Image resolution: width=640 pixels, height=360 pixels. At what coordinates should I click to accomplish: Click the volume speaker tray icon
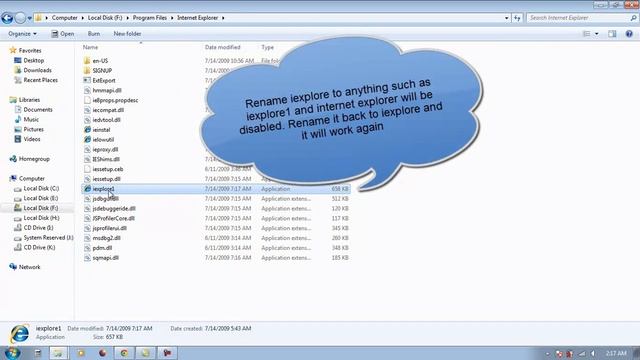[593, 353]
